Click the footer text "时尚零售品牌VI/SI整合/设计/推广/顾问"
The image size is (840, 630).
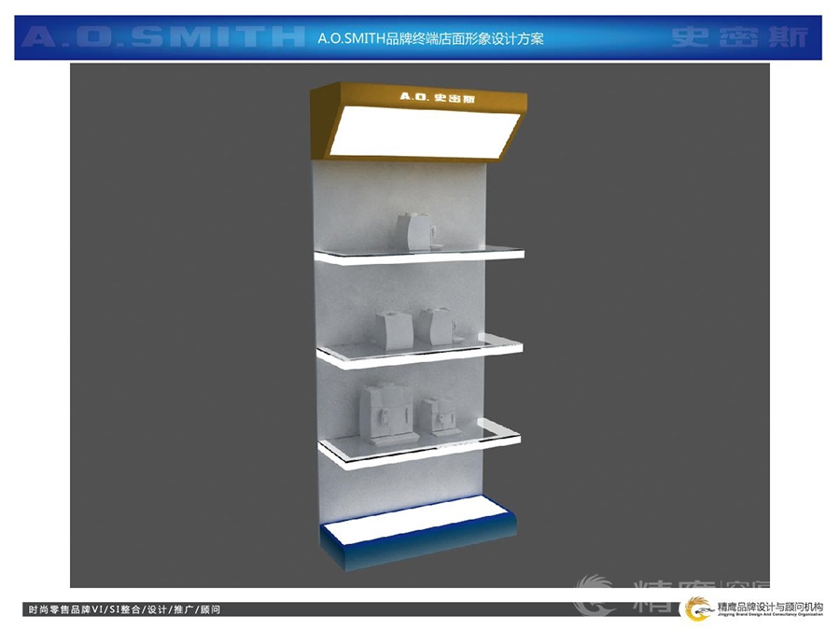[124, 609]
